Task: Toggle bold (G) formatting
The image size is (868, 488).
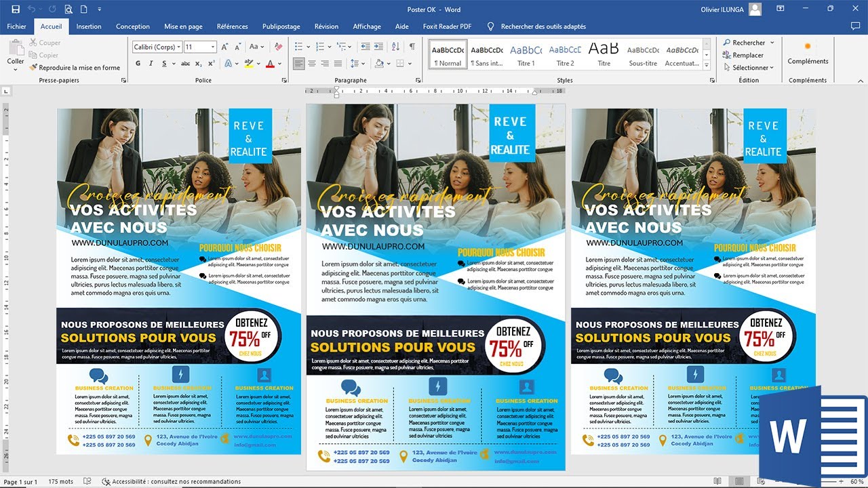Action: click(138, 64)
